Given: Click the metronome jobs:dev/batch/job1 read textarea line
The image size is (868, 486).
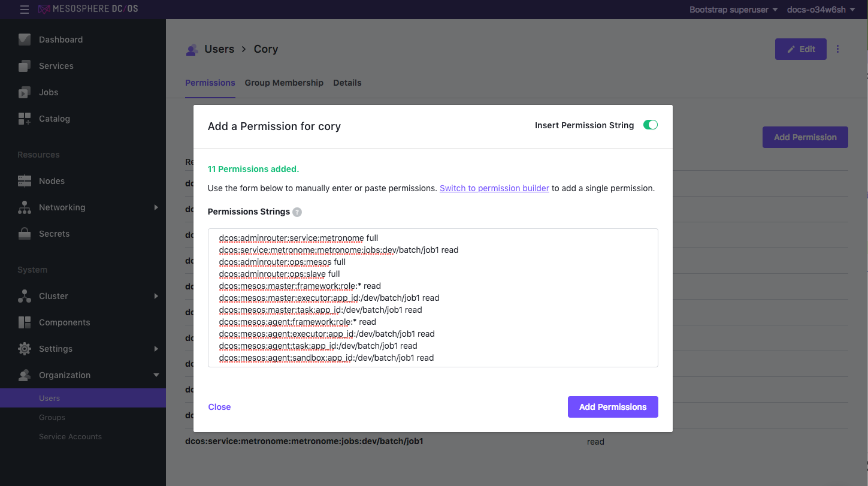Looking at the screenshot, I should click(338, 250).
